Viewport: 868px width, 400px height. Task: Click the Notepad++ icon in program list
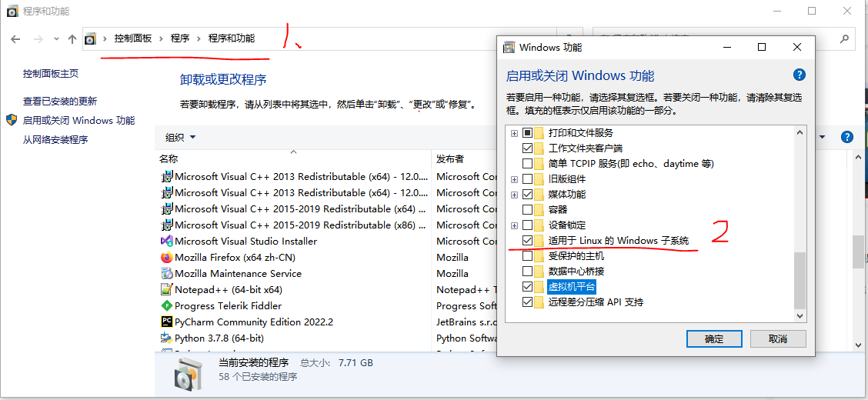point(166,289)
